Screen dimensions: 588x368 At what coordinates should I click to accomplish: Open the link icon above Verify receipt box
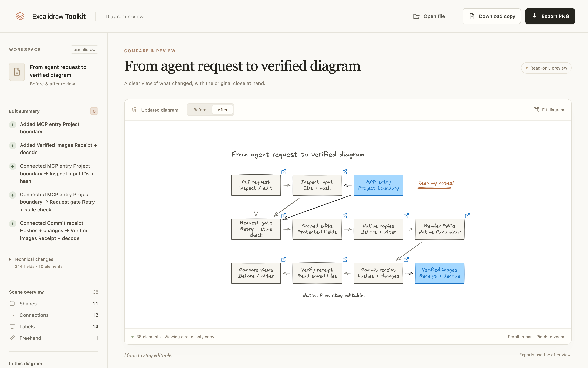(345, 260)
